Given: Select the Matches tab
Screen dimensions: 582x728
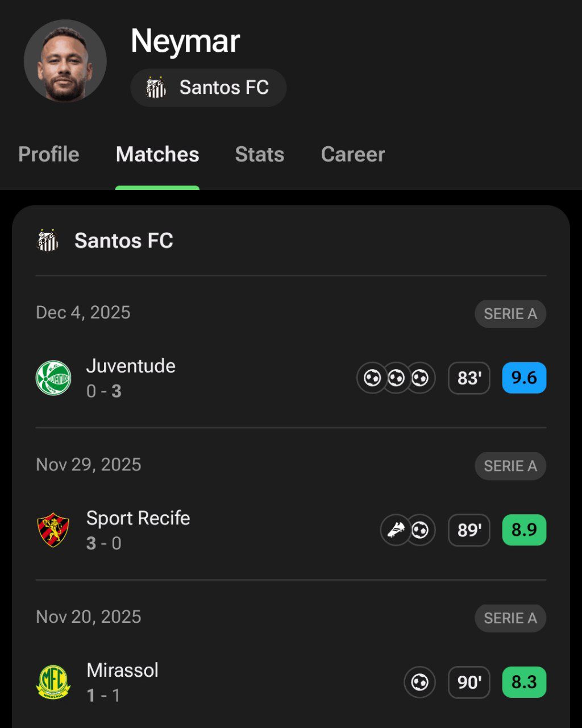Looking at the screenshot, I should [157, 155].
